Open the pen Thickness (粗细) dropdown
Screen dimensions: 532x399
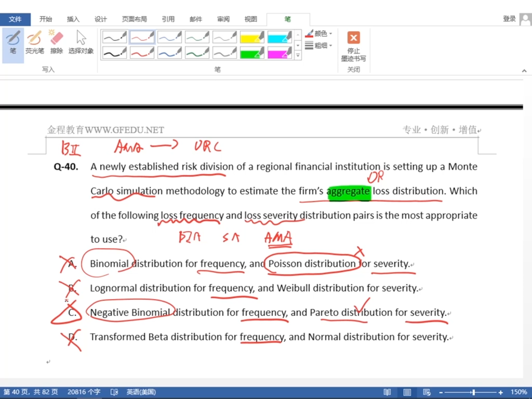point(319,46)
